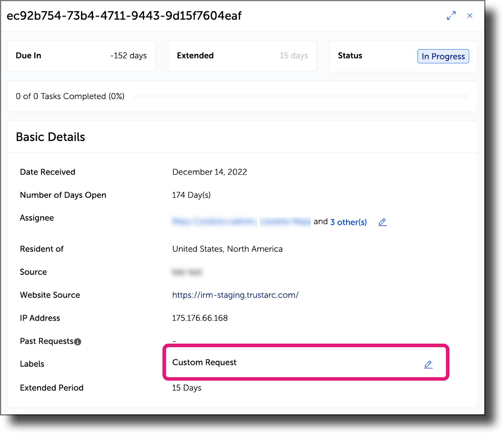Open the 3 other(s) assignees link
504x434 pixels.
pos(348,222)
